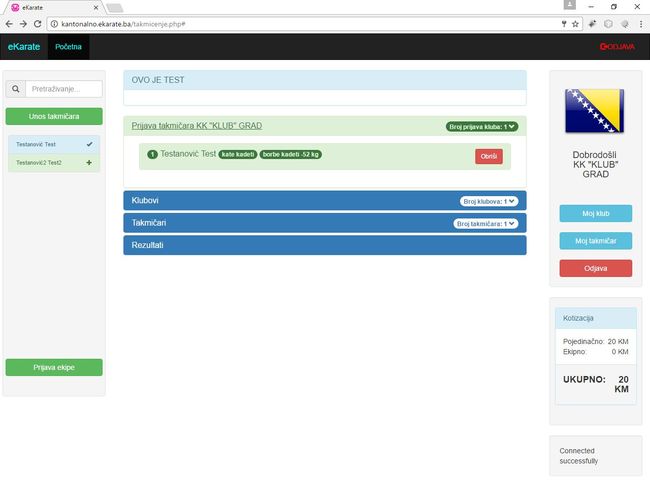Click the Bosnia flag image
The height and width of the screenshot is (500, 650).
pyautogui.click(x=595, y=110)
